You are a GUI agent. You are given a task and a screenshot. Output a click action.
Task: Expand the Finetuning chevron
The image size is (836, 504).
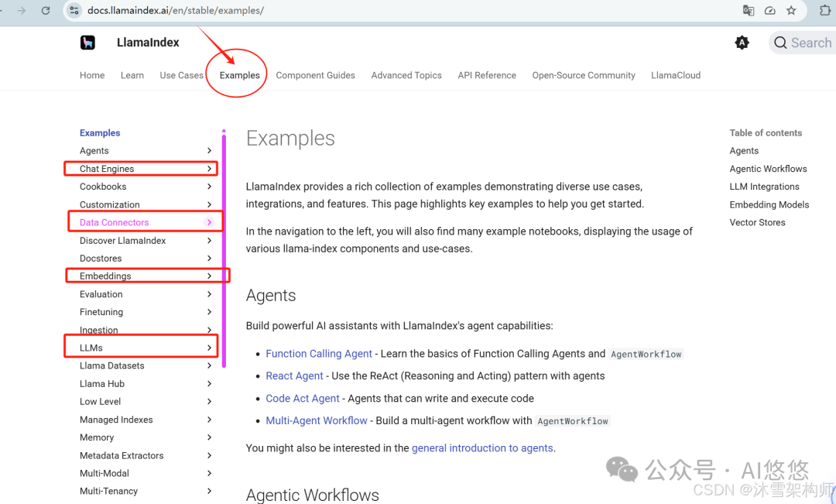(210, 312)
